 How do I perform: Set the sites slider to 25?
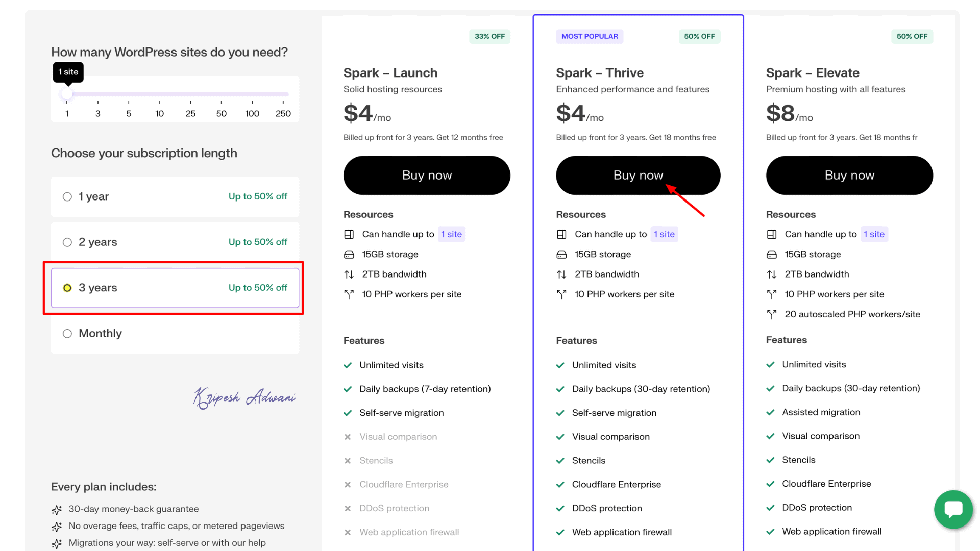click(x=190, y=95)
